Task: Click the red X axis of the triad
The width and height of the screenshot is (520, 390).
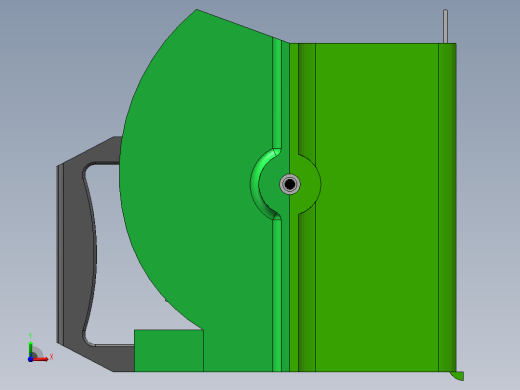Action: point(41,359)
